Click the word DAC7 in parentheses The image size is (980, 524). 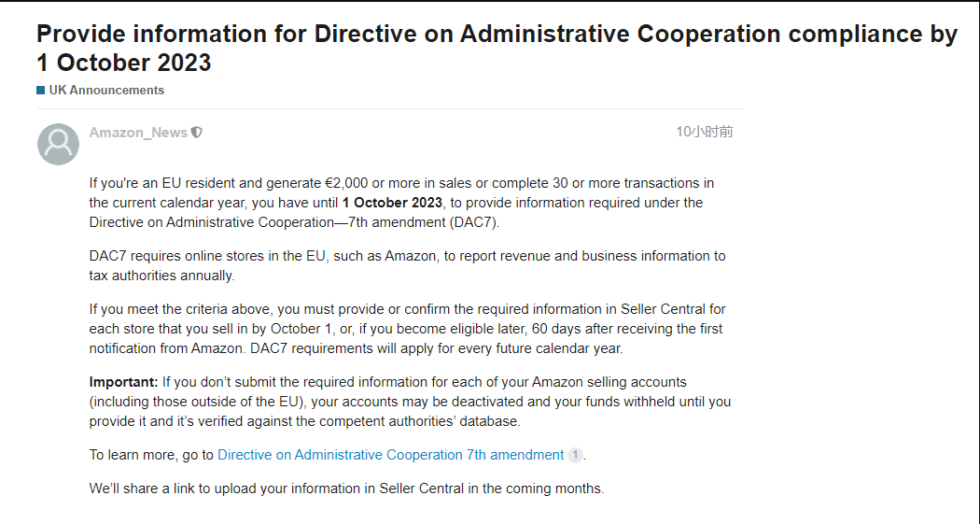pos(474,222)
